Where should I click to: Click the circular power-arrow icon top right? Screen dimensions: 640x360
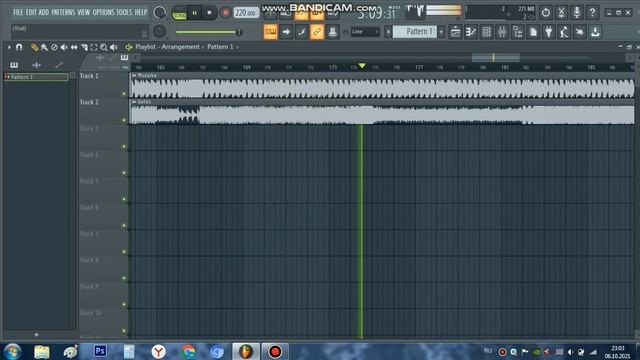(x=546, y=12)
